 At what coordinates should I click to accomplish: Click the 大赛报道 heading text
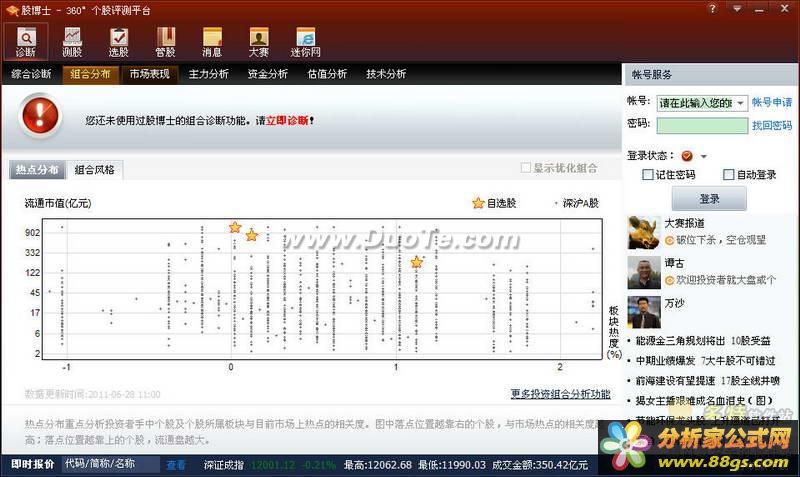[684, 223]
